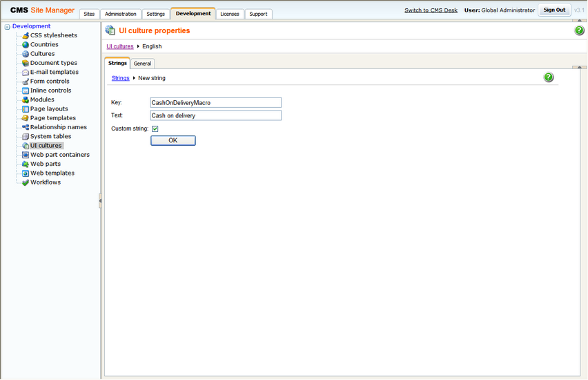This screenshot has width=588, height=380.
Task: Click the Relationship names icon
Action: click(26, 127)
